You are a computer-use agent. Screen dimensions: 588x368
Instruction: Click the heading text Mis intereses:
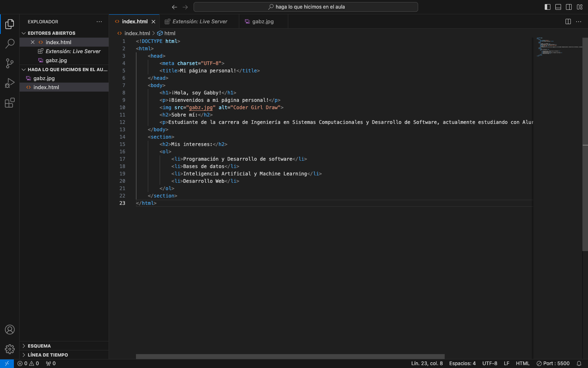point(192,144)
